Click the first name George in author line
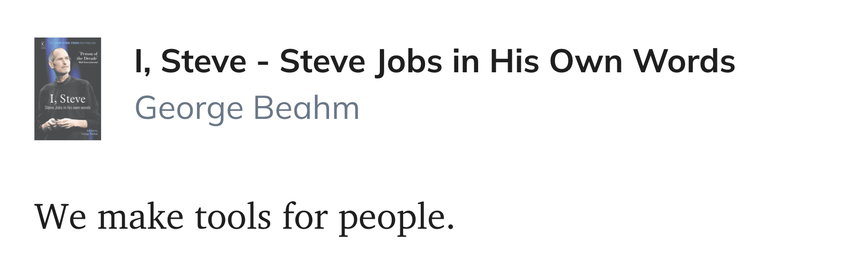This screenshot has width=868, height=253. [x=189, y=109]
